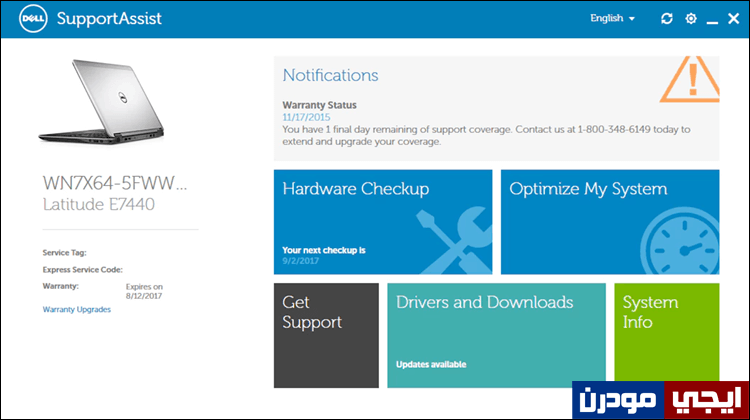Click the refresh icon in header
The image size is (750, 420).
pyautogui.click(x=667, y=19)
